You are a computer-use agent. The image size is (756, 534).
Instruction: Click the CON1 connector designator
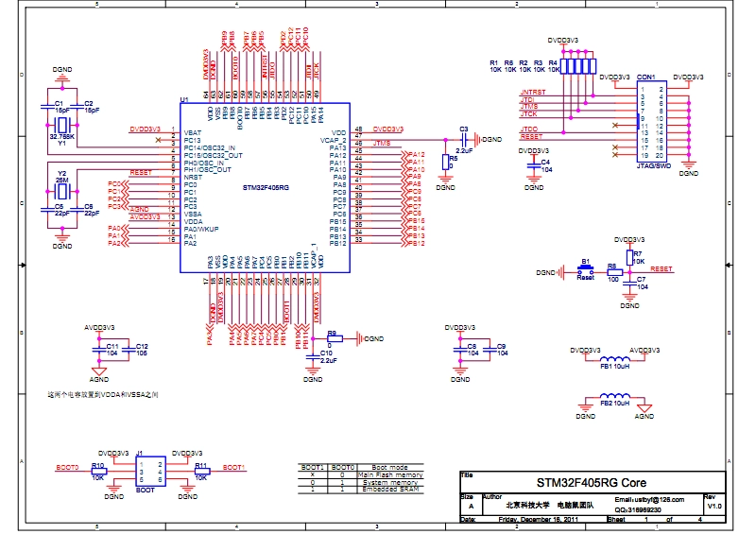tap(646, 77)
